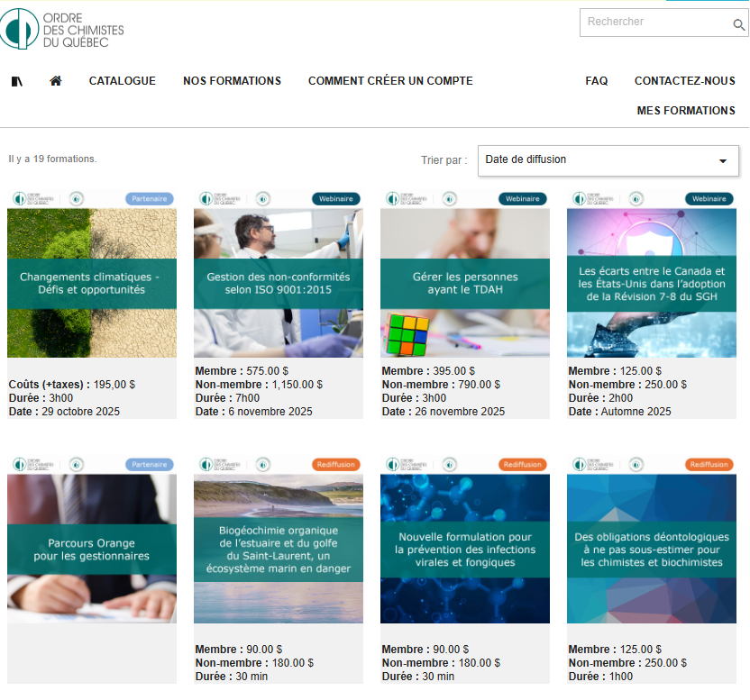Click the Partenaire badge on Changements climatiques card

pyautogui.click(x=149, y=199)
